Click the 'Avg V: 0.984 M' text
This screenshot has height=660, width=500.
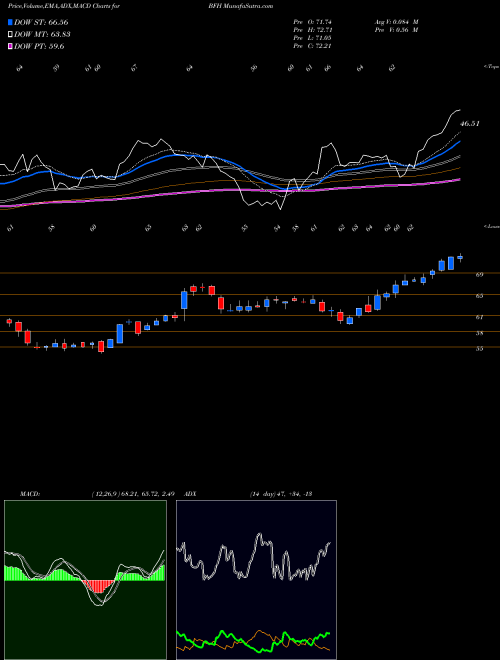(x=396, y=22)
